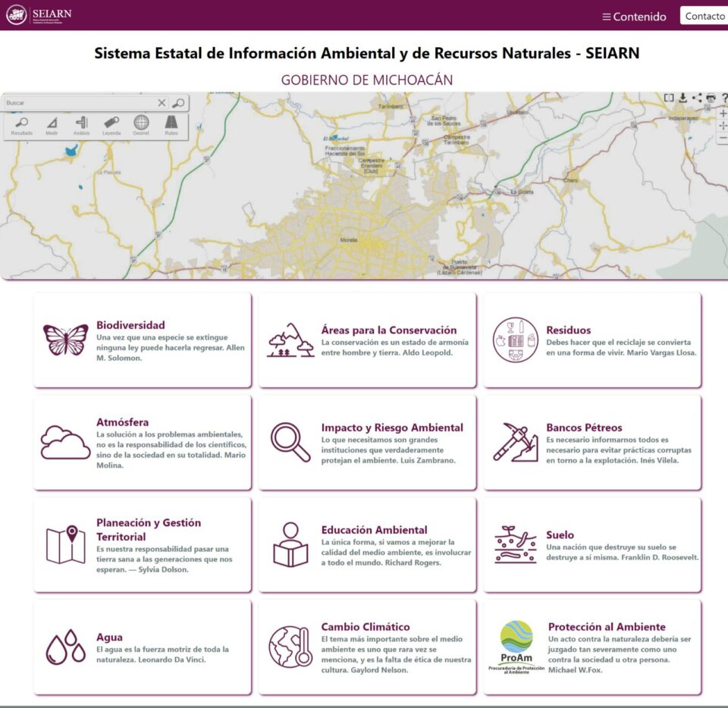Open the Biodiversidad card

click(142, 340)
